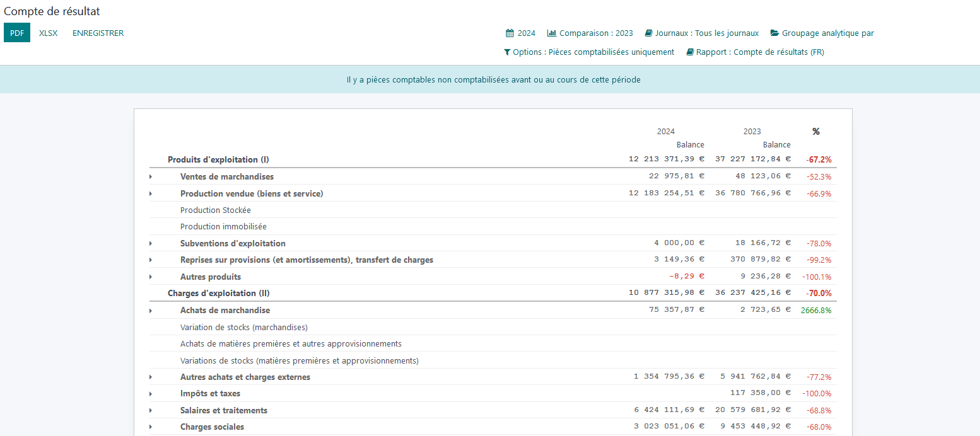Open Options : Pièces comptabilisées uniquement menu
The image size is (980, 436).
click(x=593, y=52)
